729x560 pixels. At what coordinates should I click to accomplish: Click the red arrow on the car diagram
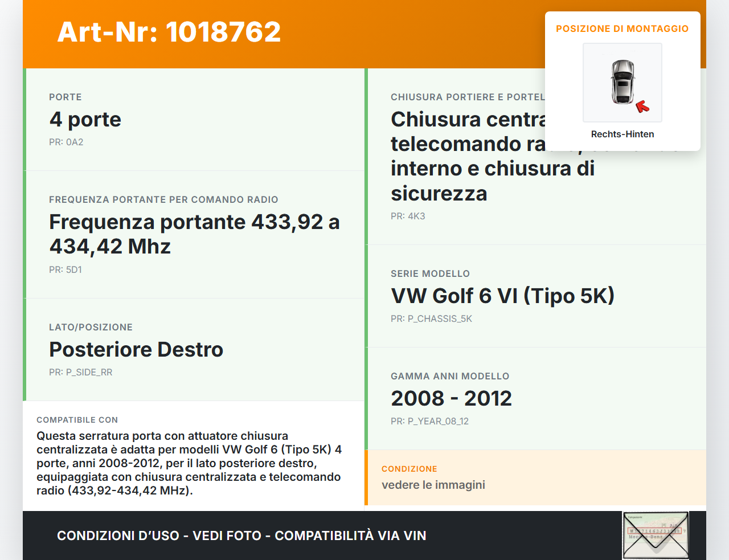[x=642, y=107]
